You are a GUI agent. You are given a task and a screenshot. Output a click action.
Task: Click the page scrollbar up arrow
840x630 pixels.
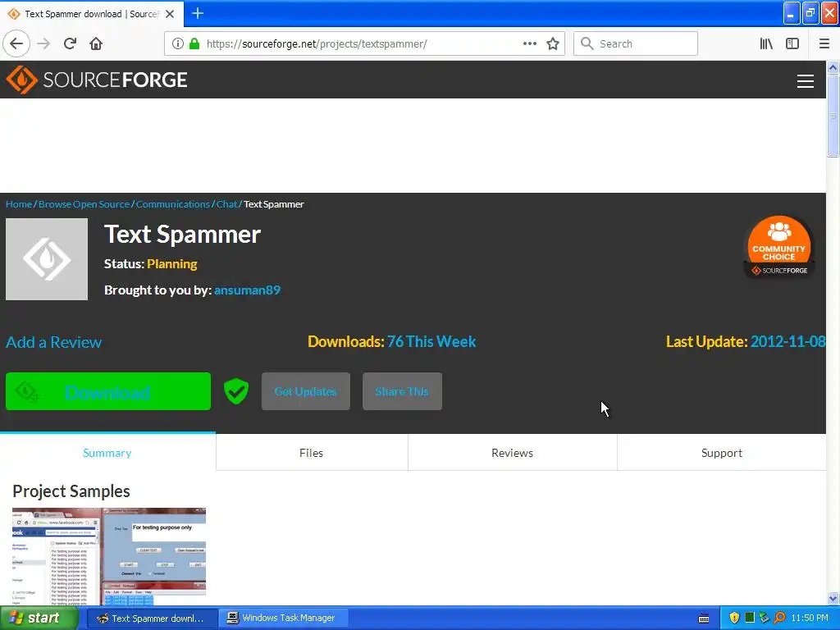[x=833, y=67]
